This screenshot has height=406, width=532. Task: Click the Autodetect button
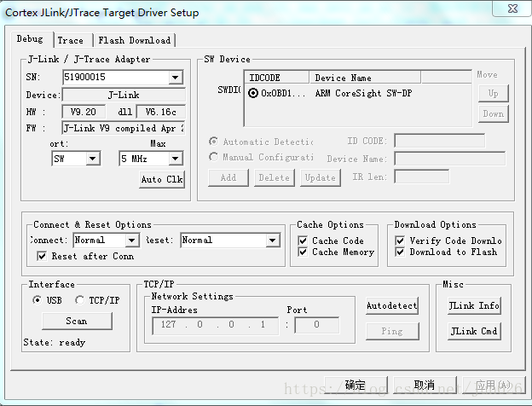click(392, 306)
